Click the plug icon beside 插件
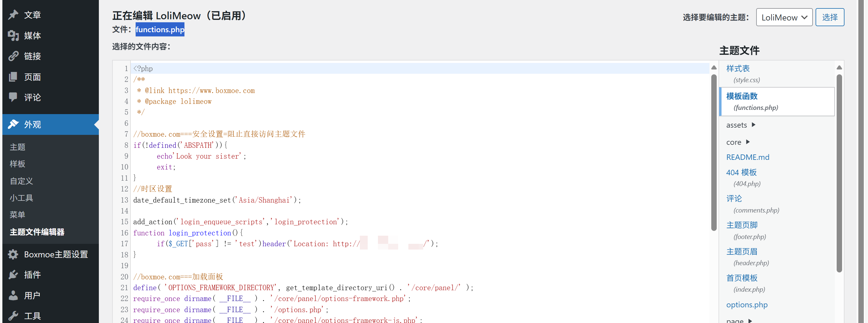 click(x=13, y=275)
